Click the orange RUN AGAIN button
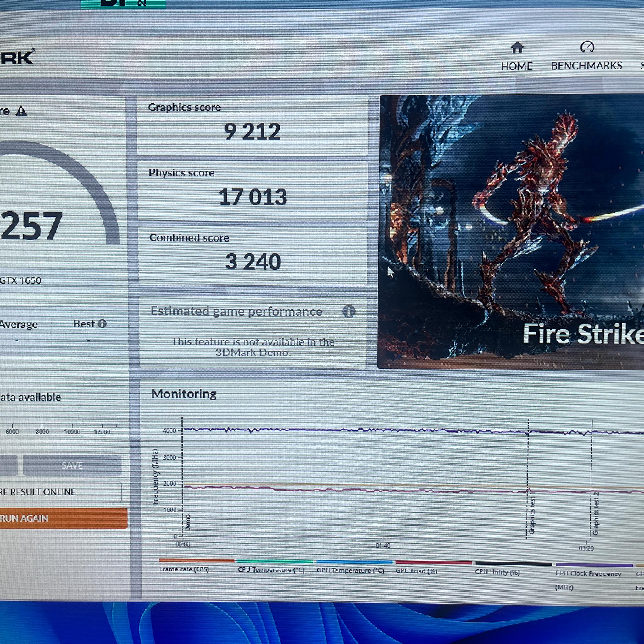 (x=63, y=518)
